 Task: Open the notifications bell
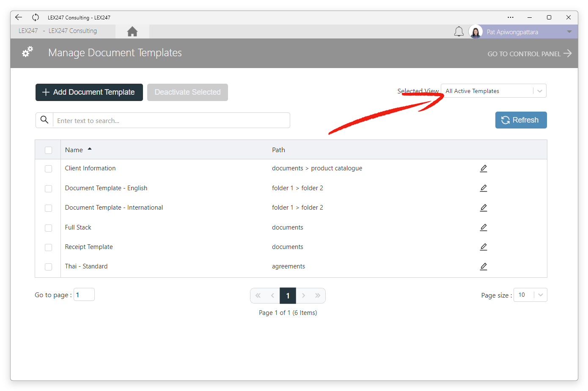[459, 32]
